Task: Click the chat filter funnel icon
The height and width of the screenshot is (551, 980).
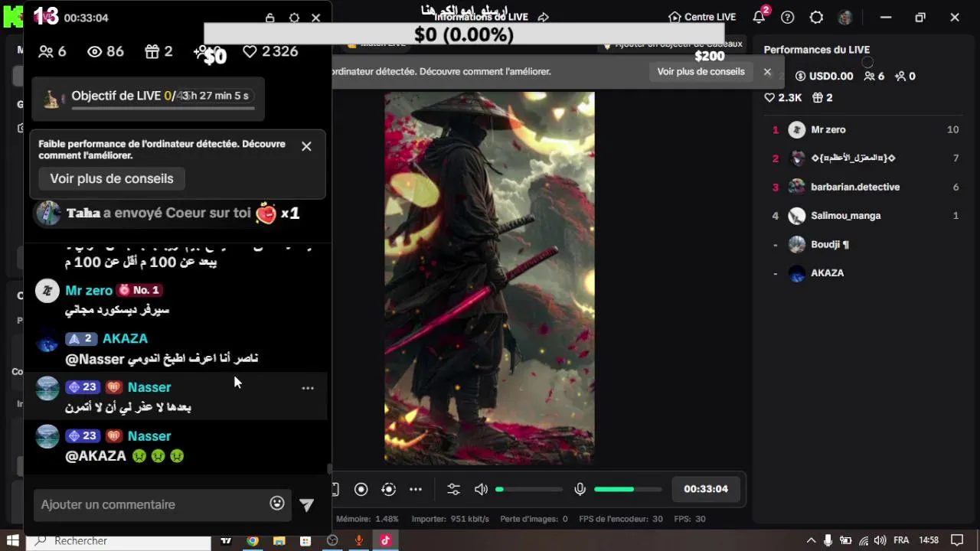Action: [x=306, y=505]
